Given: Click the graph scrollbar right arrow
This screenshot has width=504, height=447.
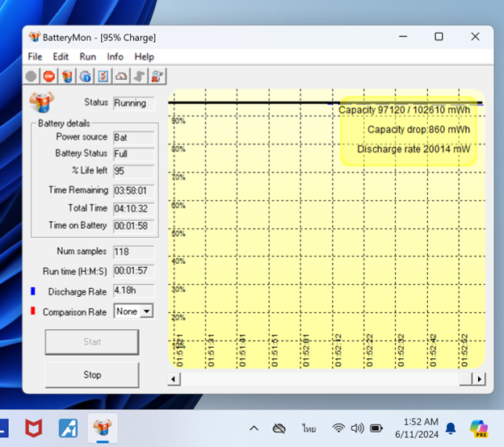Looking at the screenshot, I should pyautogui.click(x=479, y=379).
